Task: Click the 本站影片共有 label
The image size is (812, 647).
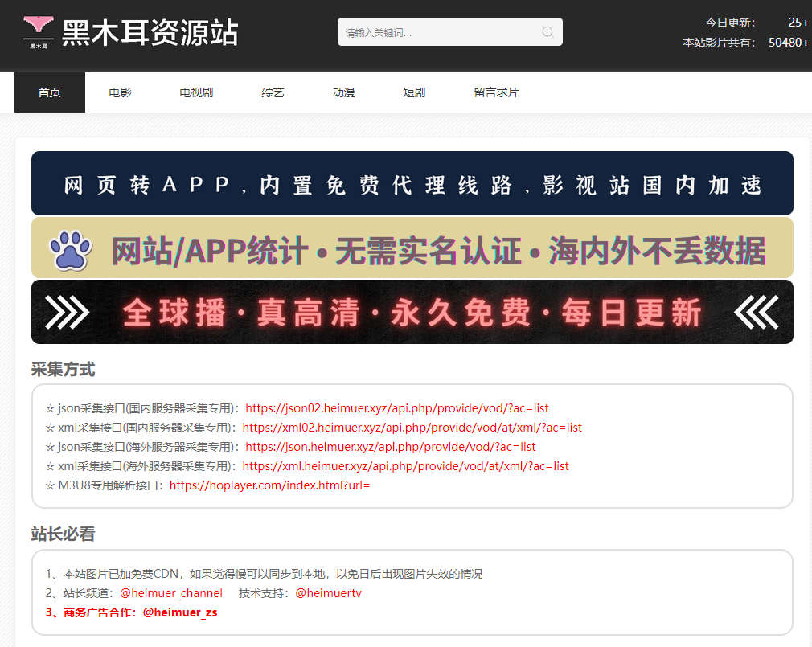Action: [x=719, y=43]
